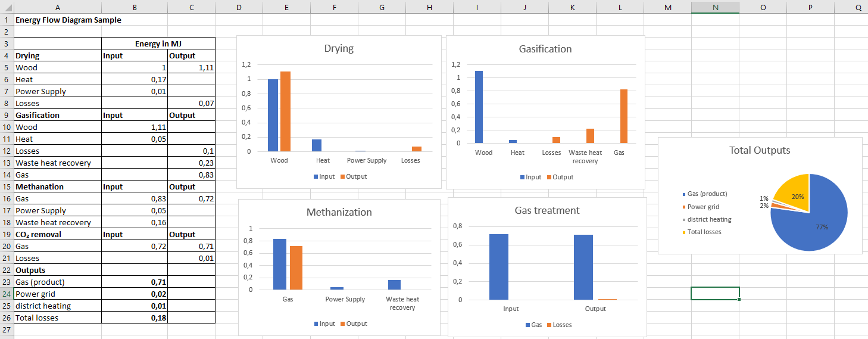The width and height of the screenshot is (868, 339).
Task: Click the 'Methanization' chart title
Action: tap(339, 212)
